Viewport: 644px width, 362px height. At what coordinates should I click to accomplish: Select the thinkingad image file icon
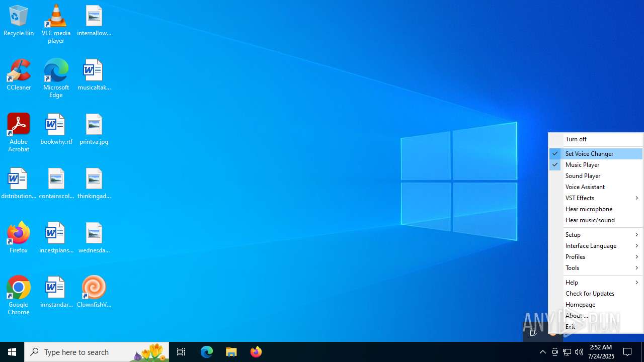pos(94,184)
